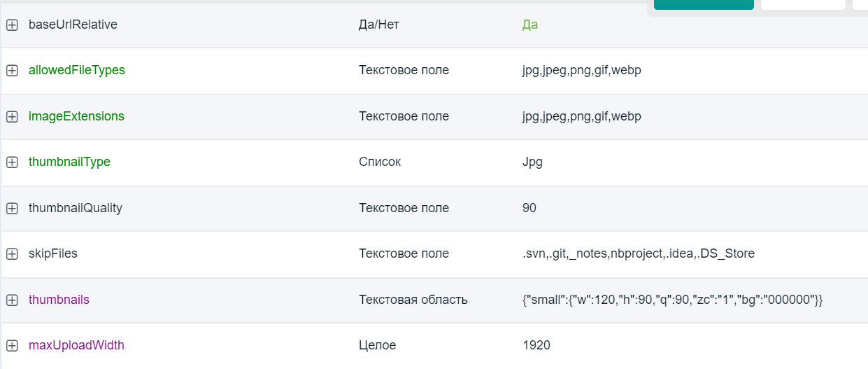Edit thumbnailQuality value 90
Viewport: 868px width, 369px height.
point(529,208)
